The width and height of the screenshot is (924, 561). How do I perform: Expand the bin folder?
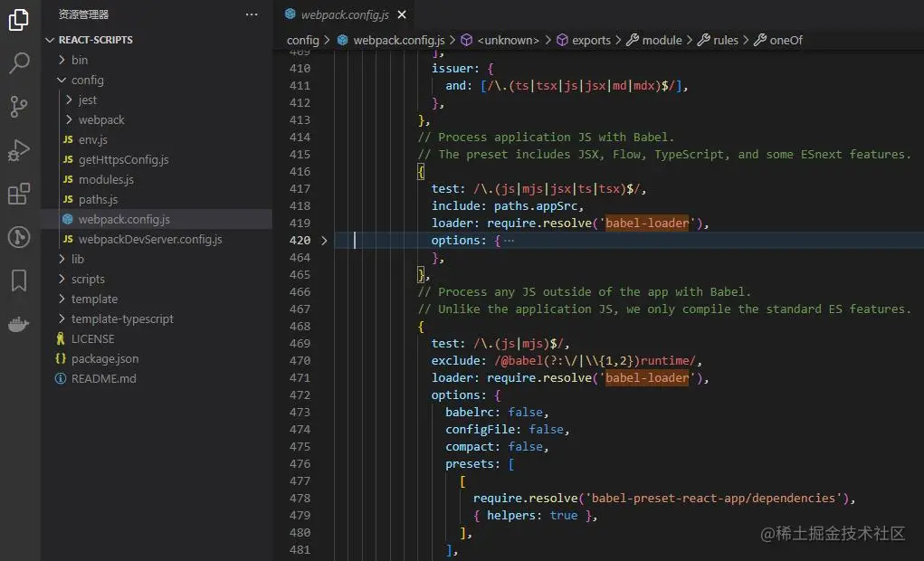[62, 60]
